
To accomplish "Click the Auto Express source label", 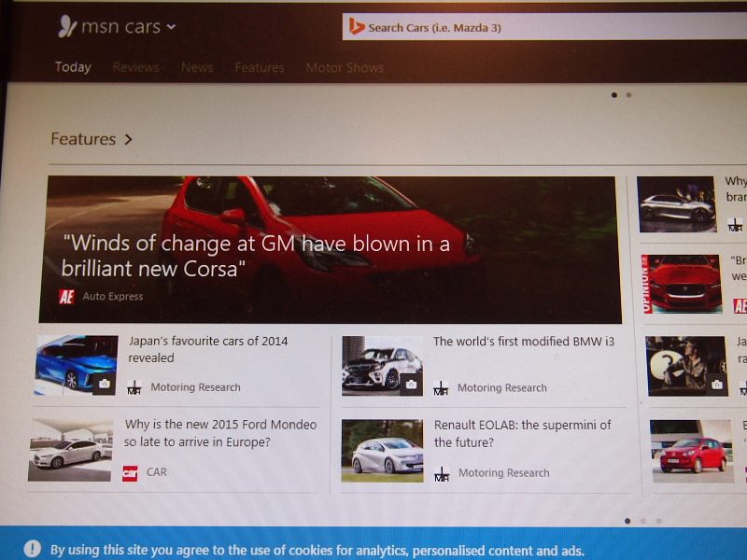I will [113, 296].
